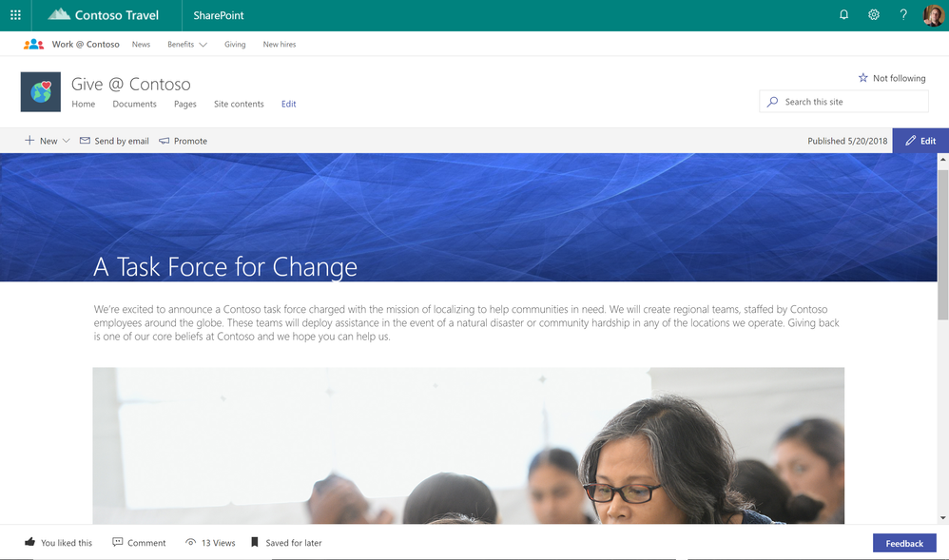Click the page vertical scrollbar thumb
Viewport: 949px width, 560px height.
(943, 244)
